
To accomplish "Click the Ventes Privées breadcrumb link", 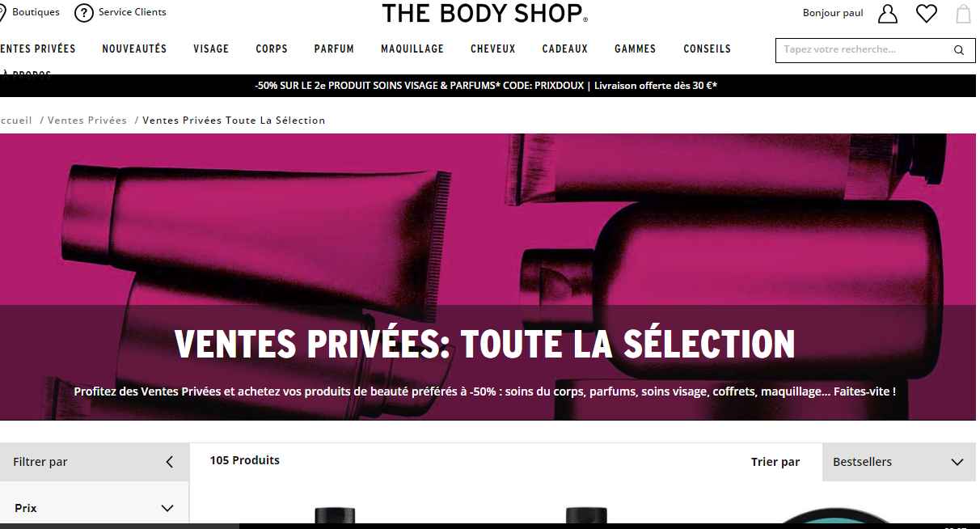I will [87, 120].
